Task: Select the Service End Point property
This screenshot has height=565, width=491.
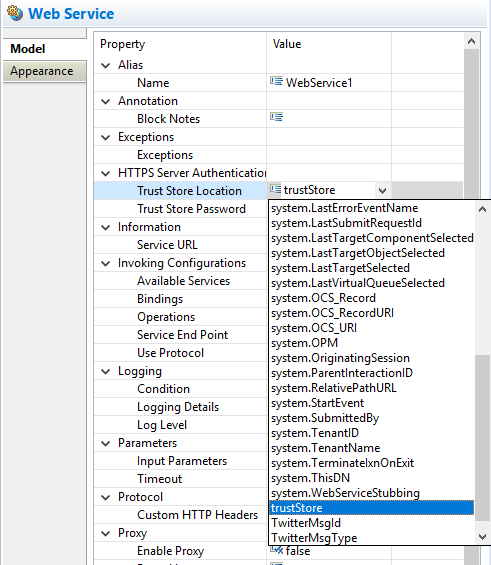Action: (x=180, y=335)
